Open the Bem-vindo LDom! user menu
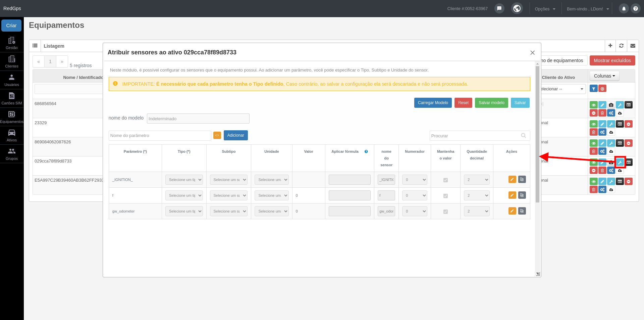 588,9
